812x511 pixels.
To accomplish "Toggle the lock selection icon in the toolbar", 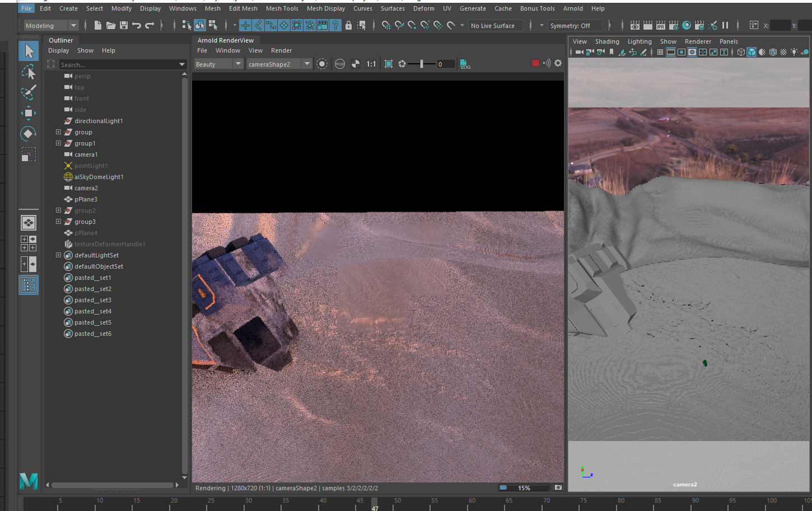I will 349,26.
